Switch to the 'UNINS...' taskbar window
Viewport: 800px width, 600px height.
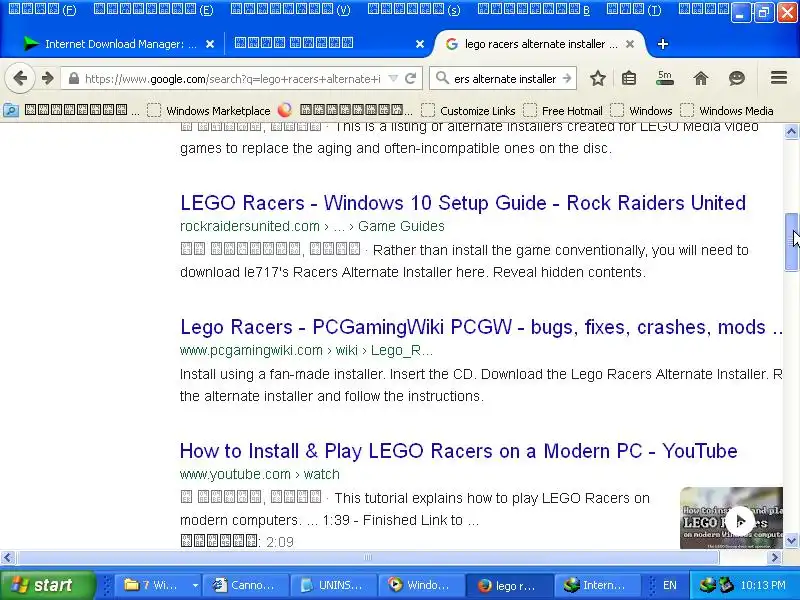coord(334,585)
